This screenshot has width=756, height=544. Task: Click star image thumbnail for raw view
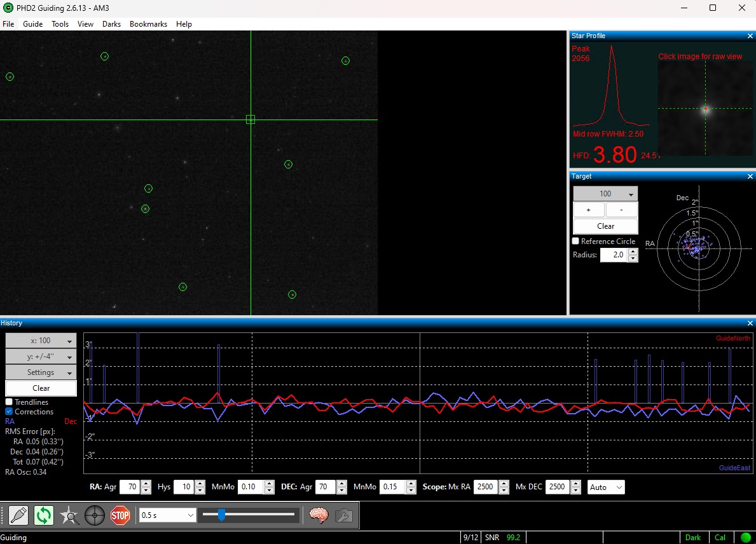(x=705, y=109)
